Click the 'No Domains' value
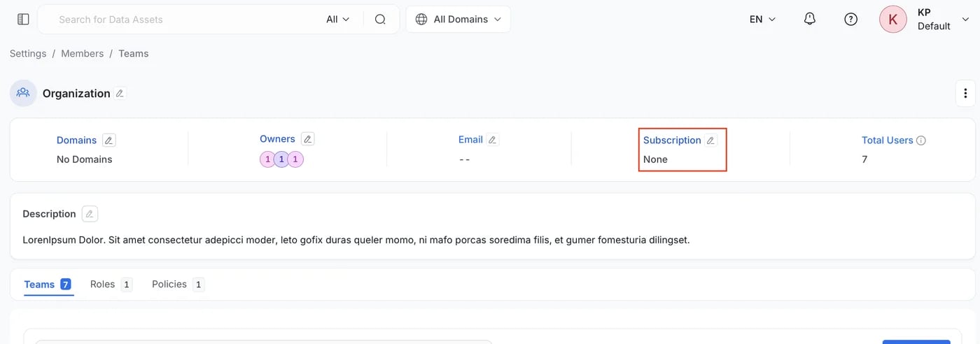This screenshot has width=980, height=344. click(84, 159)
